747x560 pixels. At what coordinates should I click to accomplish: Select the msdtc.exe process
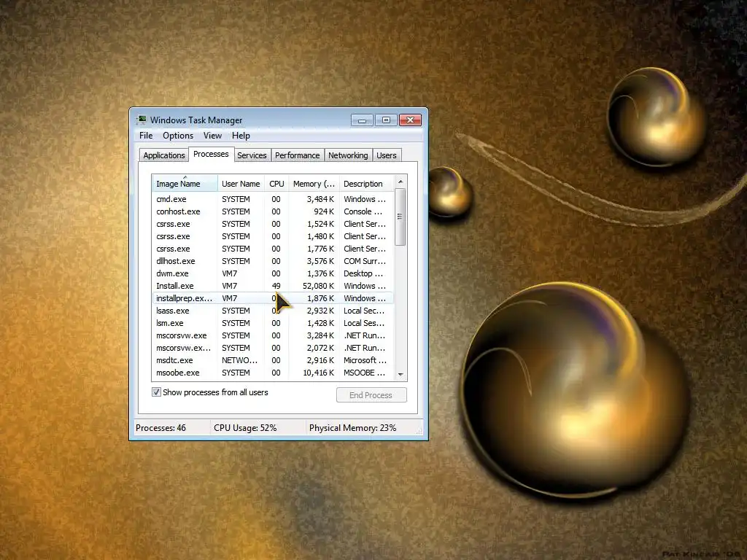(273, 360)
